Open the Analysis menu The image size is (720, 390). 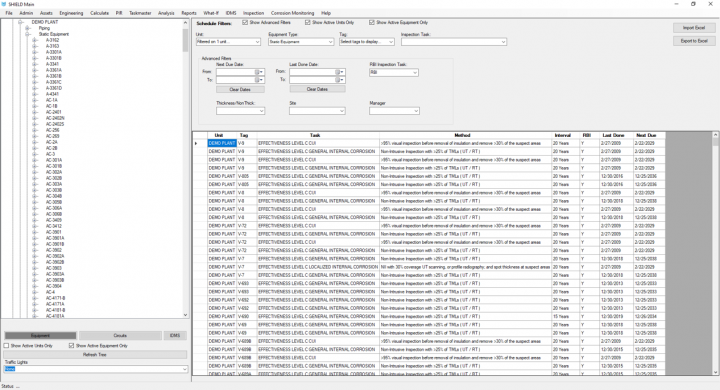coord(166,13)
